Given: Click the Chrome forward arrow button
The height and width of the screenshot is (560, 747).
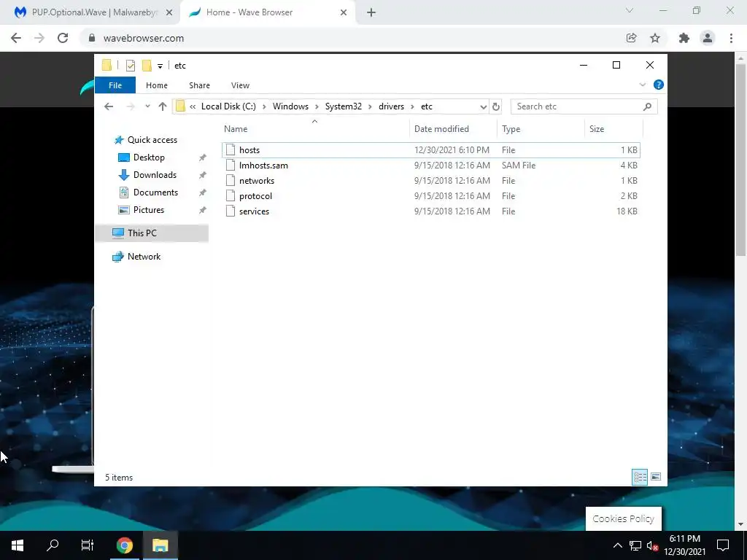Looking at the screenshot, I should click(x=39, y=38).
